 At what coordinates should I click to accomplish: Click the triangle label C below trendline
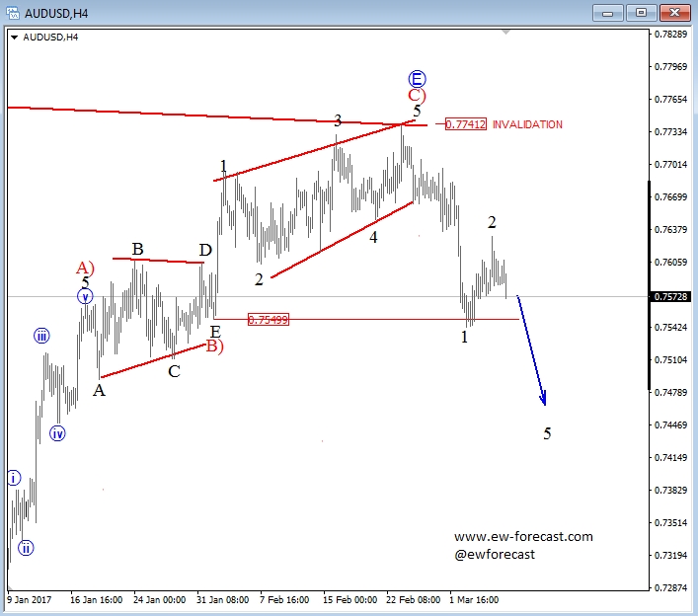[174, 371]
